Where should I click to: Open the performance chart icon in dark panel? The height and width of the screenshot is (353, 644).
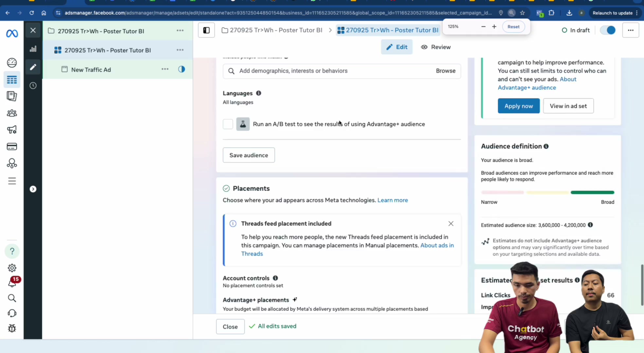pos(33,49)
